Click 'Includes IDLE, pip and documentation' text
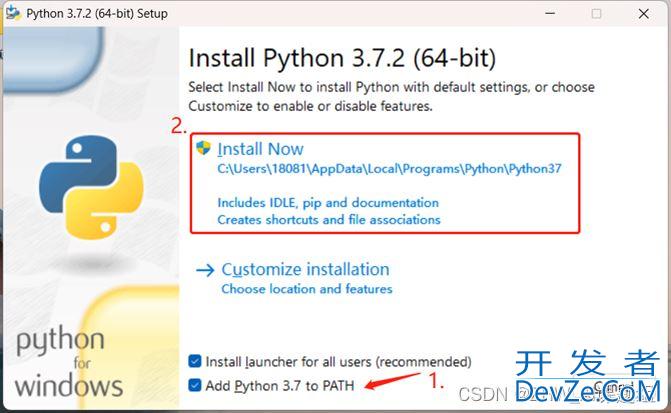This screenshot has width=671, height=413. pos(328,202)
